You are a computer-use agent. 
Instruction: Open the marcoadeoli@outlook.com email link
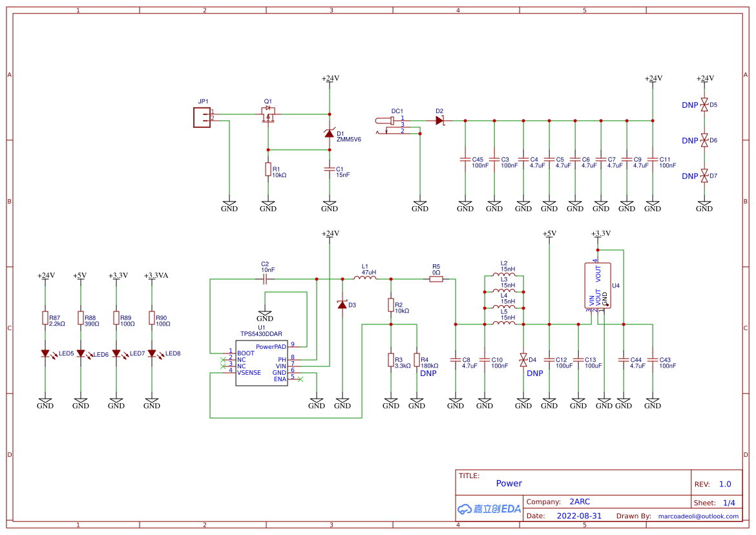click(x=698, y=516)
